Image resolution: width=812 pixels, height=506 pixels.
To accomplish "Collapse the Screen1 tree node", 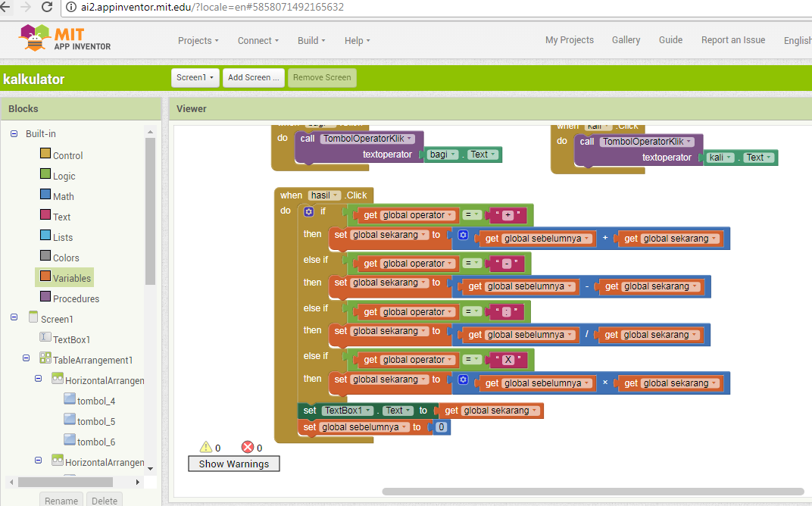I will click(x=14, y=317).
